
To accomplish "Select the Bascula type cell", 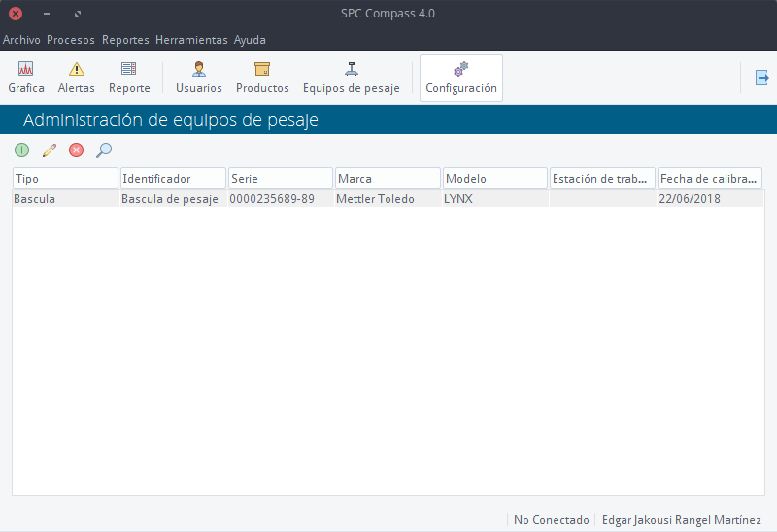I will 65,199.
